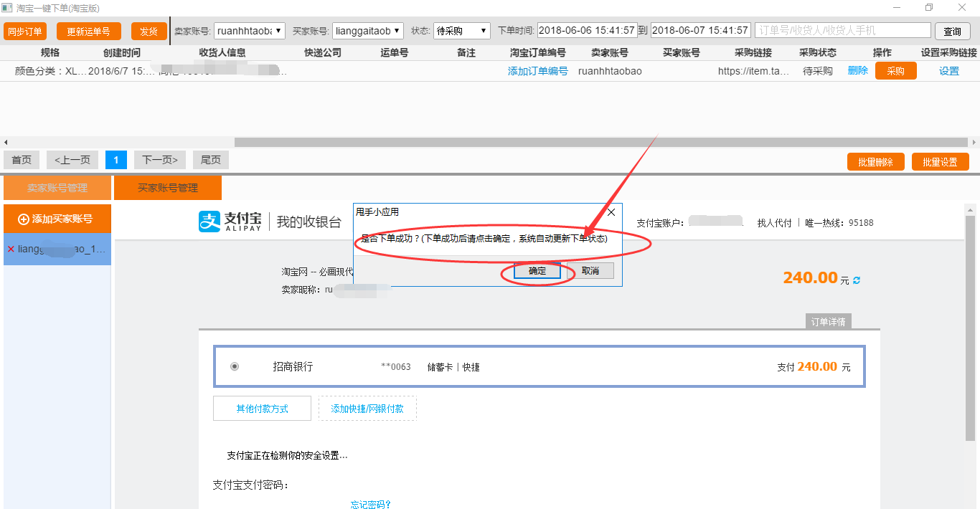Screen dimensions: 980x509
Task: Select the 招商银行 payment radio button
Action: [235, 366]
